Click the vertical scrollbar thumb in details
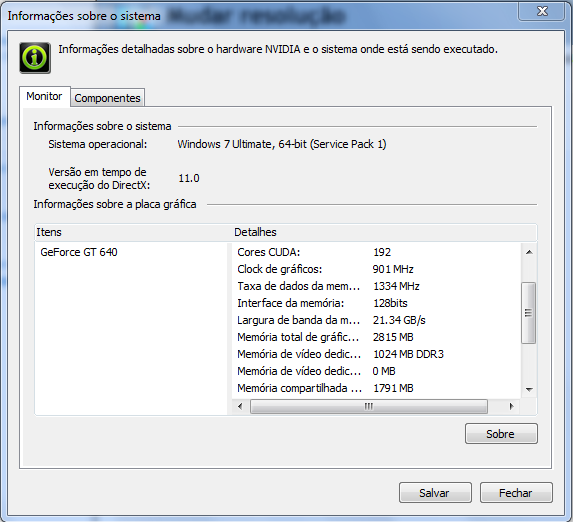The height and width of the screenshot is (522, 573). 528,313
